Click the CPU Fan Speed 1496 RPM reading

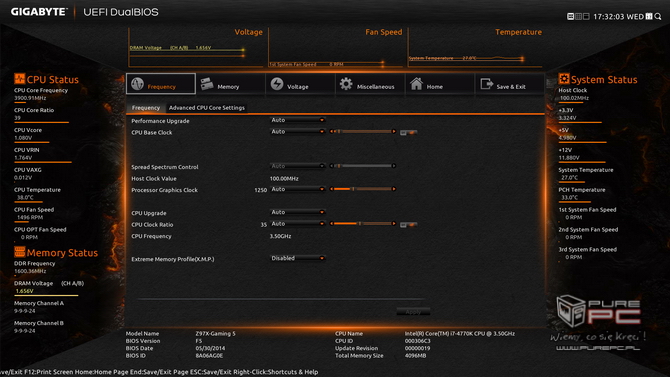30,218
